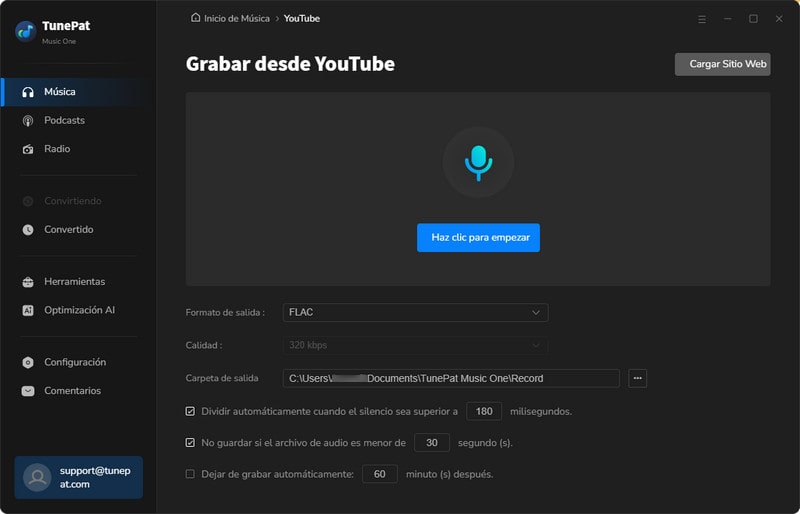The width and height of the screenshot is (800, 514).
Task: Expand the Formato de salida FLAC dropdown
Action: tap(415, 312)
